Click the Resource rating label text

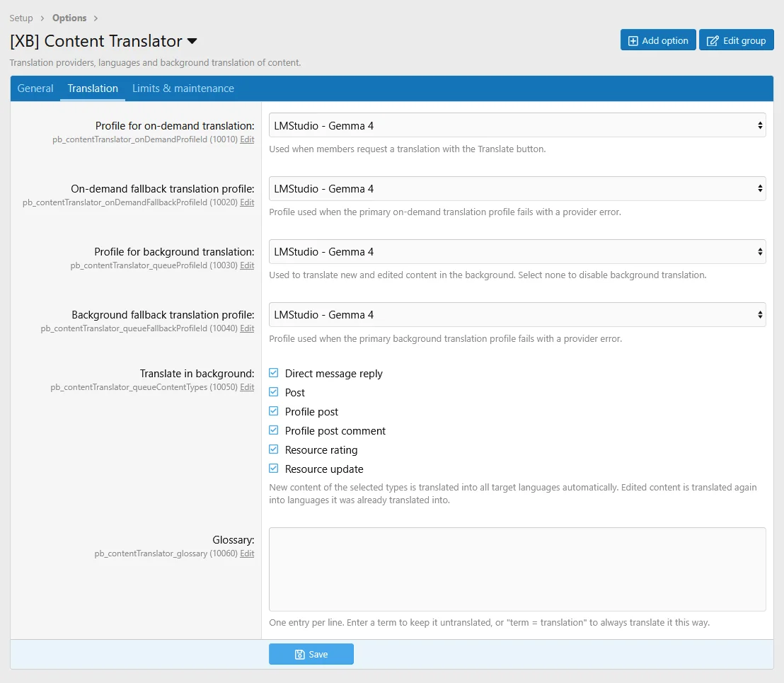(x=321, y=450)
